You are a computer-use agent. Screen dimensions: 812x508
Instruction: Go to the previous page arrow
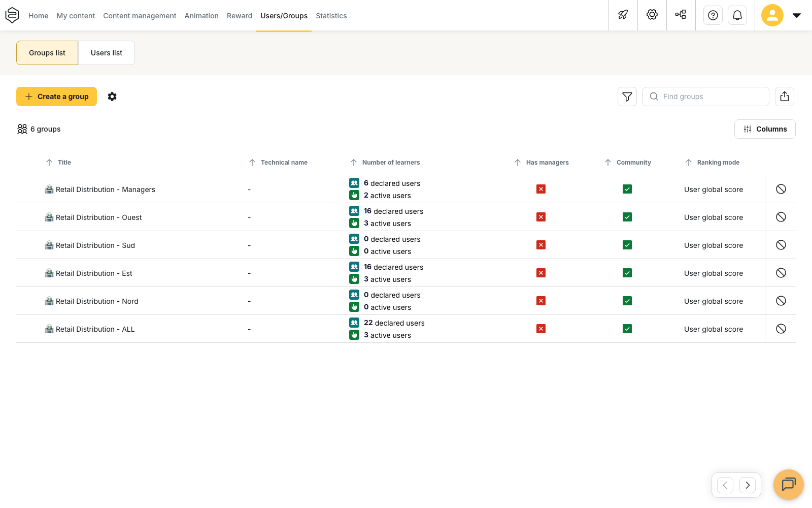[x=725, y=485]
